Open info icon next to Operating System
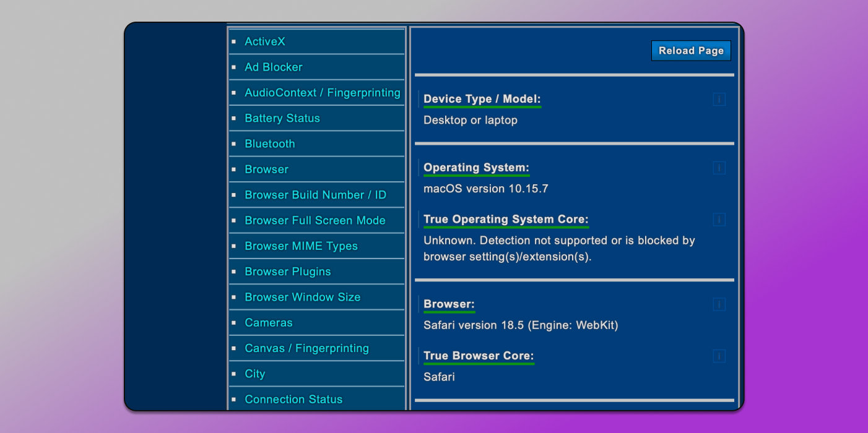This screenshot has width=868, height=433. (719, 168)
